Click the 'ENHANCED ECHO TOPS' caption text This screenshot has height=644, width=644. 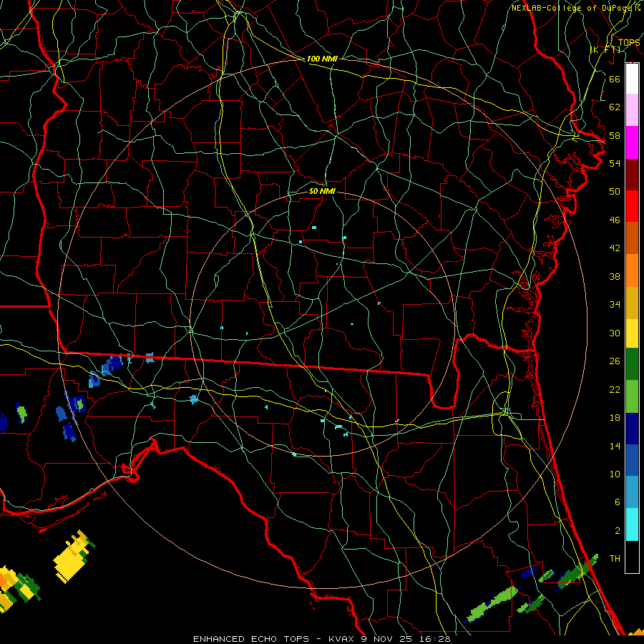pos(251,639)
